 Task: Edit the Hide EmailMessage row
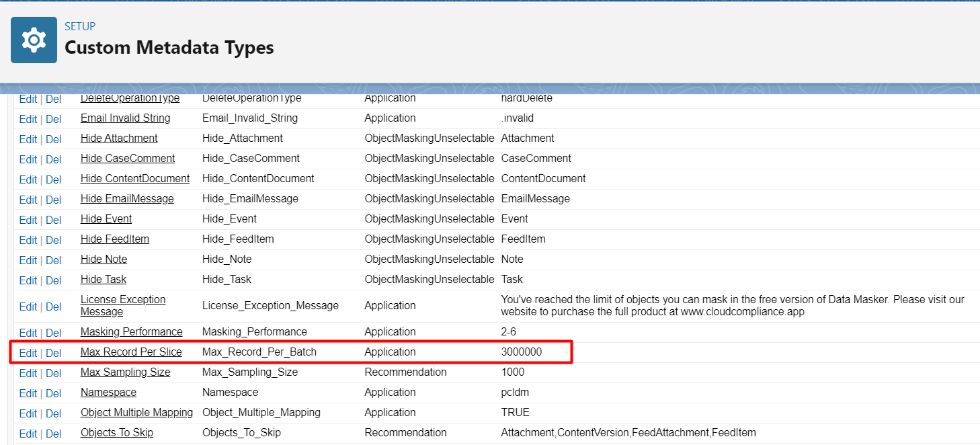(28, 200)
